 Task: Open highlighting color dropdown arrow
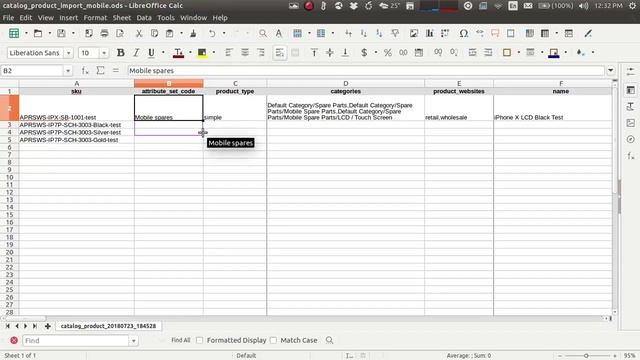(x=214, y=53)
